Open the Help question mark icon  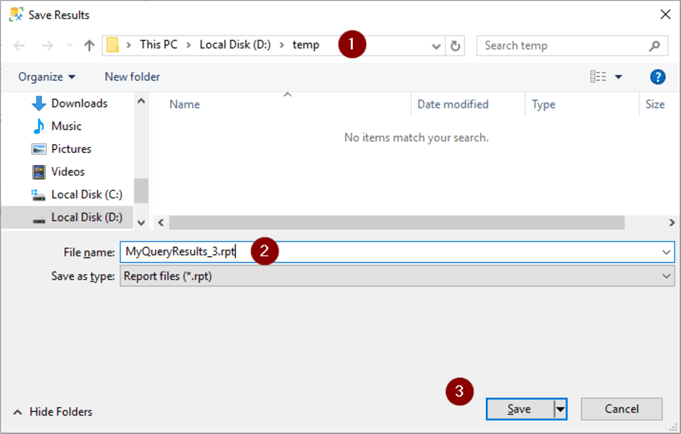(658, 77)
